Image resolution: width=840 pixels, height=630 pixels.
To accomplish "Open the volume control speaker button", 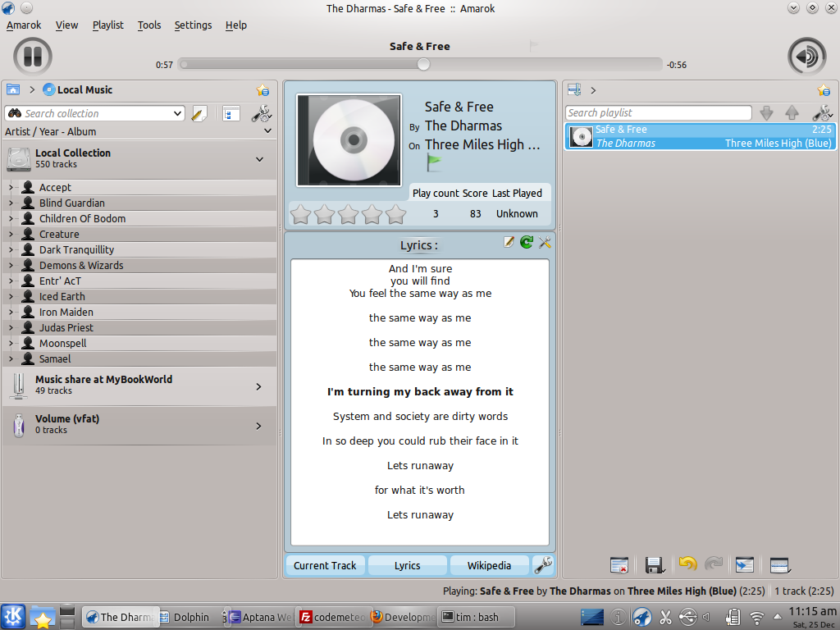I will [x=807, y=57].
